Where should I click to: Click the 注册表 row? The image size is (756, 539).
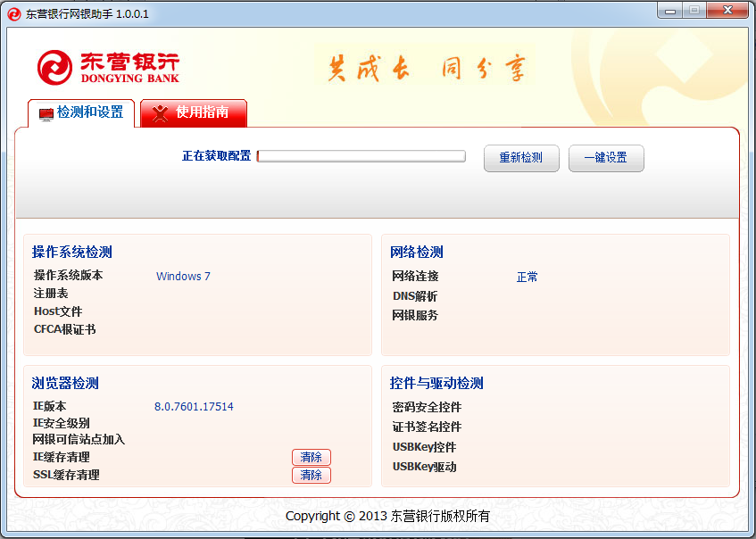click(51, 293)
